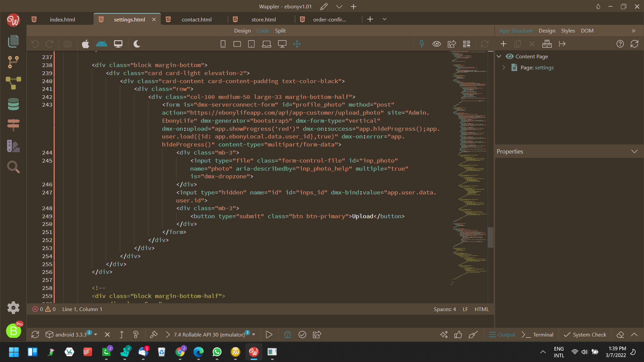Select the Apple iOS target icon
This screenshot has width=644, height=362.
(x=86, y=44)
